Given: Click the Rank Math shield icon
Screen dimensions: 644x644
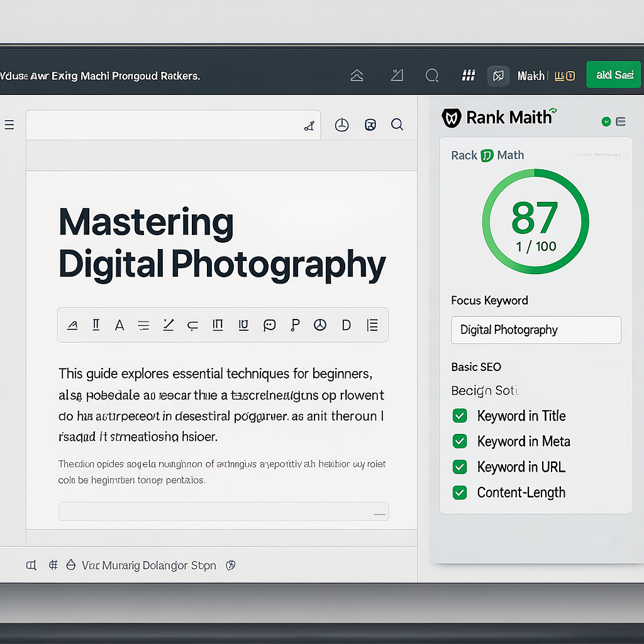Looking at the screenshot, I should [x=451, y=118].
